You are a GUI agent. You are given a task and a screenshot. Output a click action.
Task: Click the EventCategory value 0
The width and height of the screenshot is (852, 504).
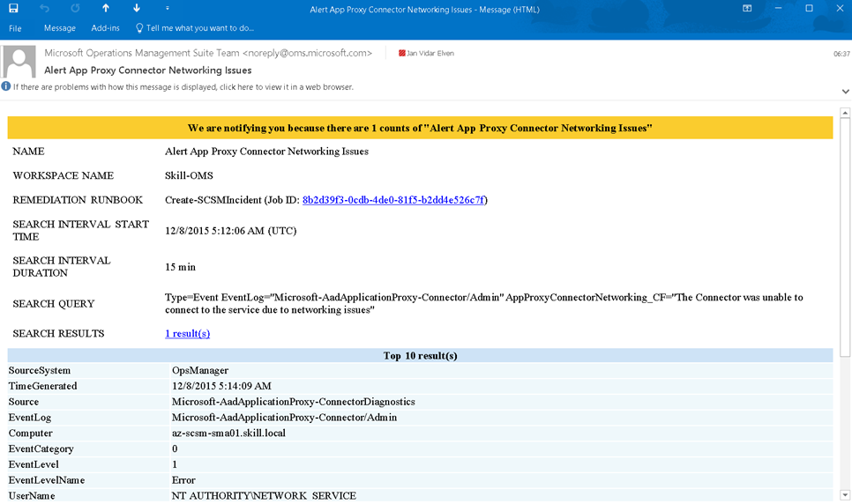click(175, 449)
